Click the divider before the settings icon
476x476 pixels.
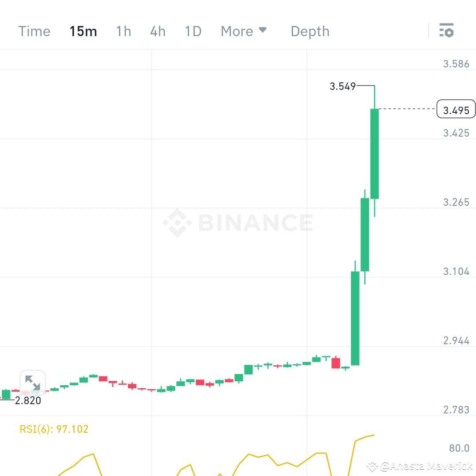(x=428, y=31)
